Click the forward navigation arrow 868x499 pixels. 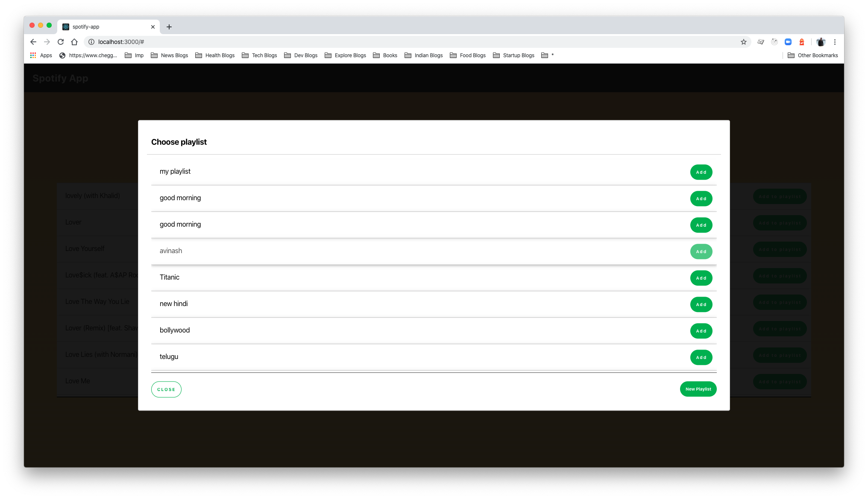[x=47, y=42]
